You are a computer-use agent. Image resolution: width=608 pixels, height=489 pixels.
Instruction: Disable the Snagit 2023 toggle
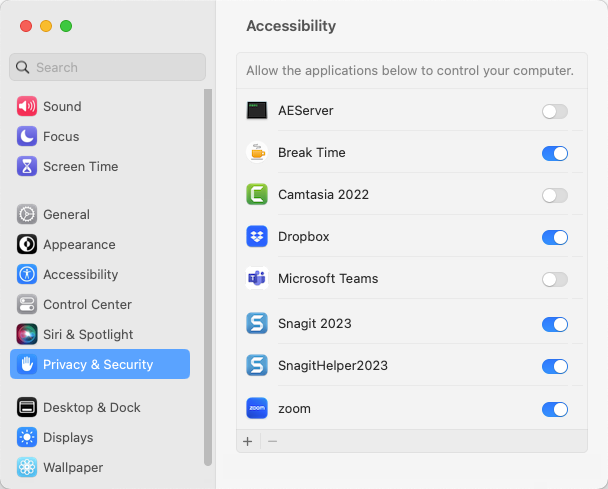click(554, 324)
